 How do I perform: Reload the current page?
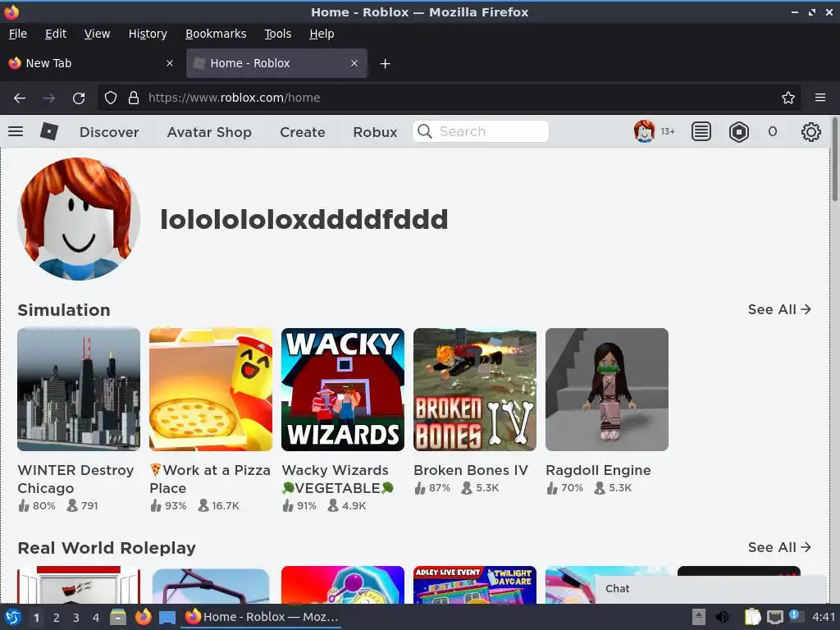79,98
